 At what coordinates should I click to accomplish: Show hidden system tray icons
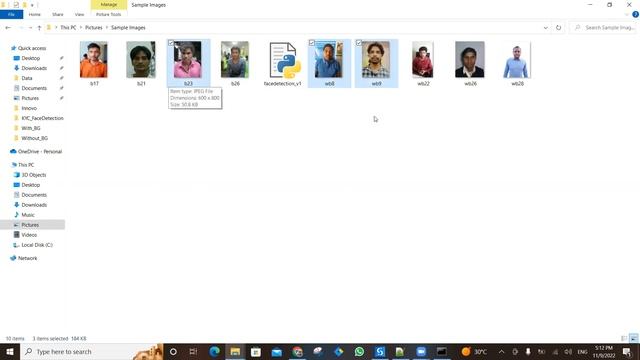pyautogui.click(x=501, y=351)
